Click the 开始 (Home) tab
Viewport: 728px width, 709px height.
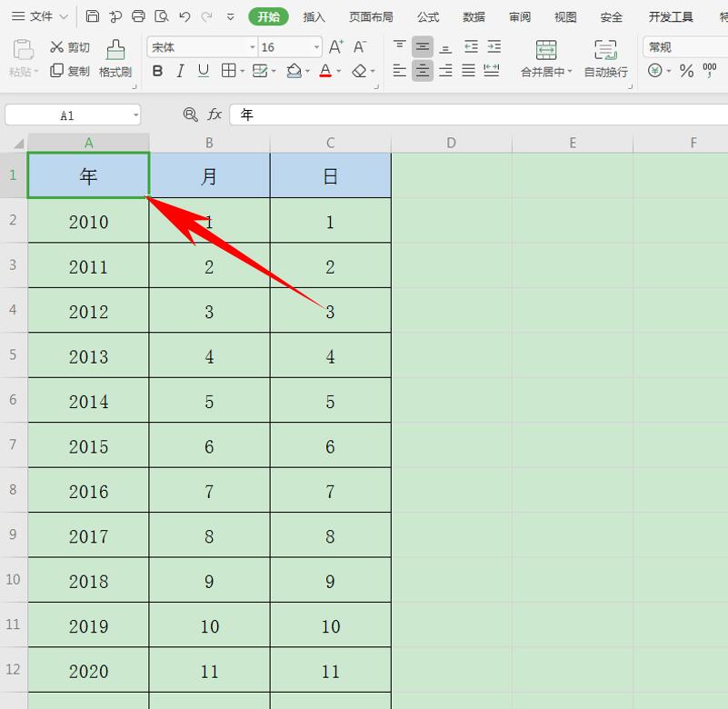point(268,17)
